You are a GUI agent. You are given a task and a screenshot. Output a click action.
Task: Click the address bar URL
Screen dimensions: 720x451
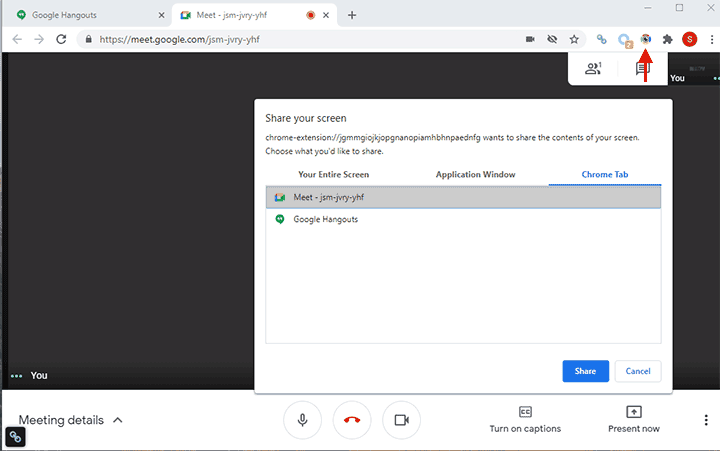[x=180, y=39]
